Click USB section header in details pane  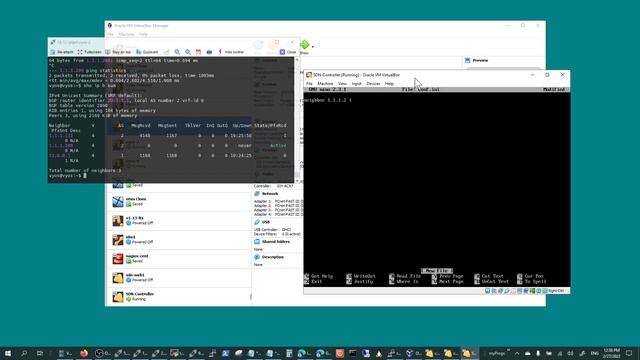coord(266,222)
